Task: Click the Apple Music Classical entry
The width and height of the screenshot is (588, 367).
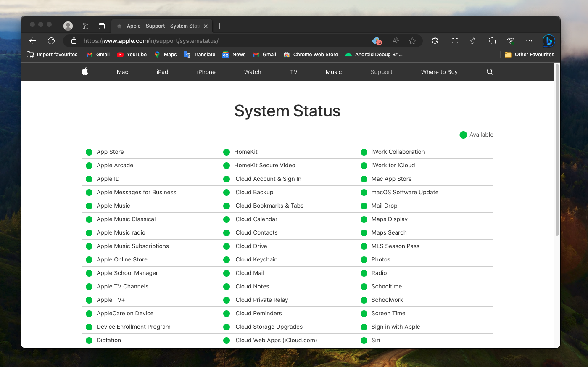Action: 150,219
